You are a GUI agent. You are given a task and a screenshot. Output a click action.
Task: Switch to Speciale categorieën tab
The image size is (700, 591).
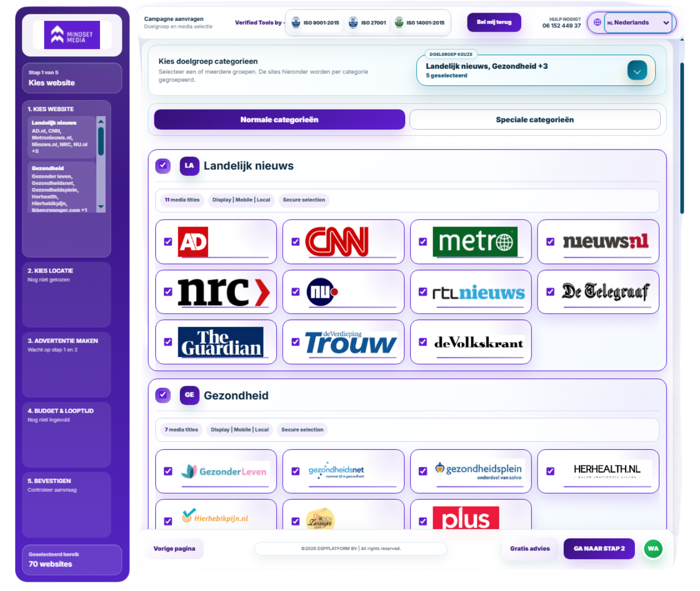click(535, 120)
